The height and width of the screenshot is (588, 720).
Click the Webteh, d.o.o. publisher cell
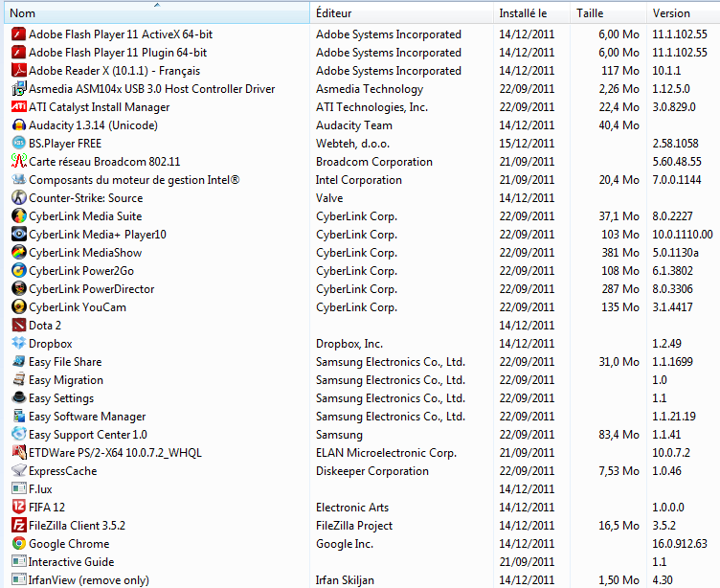352,144
